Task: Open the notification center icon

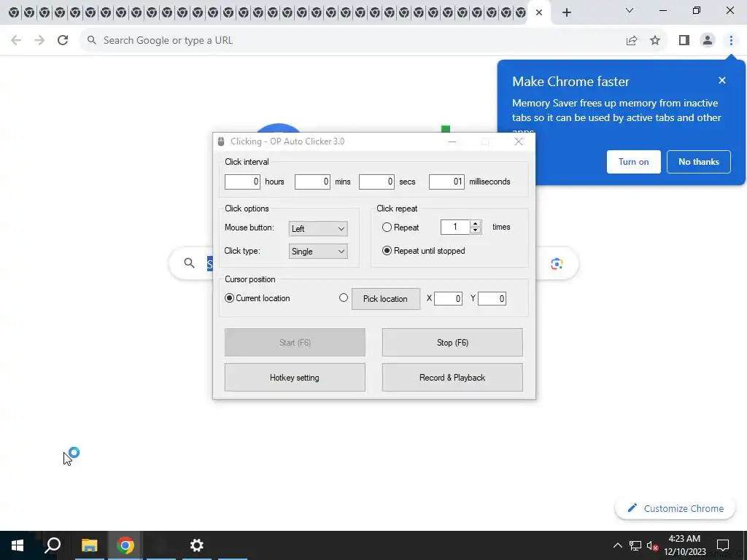Action: 723,545
